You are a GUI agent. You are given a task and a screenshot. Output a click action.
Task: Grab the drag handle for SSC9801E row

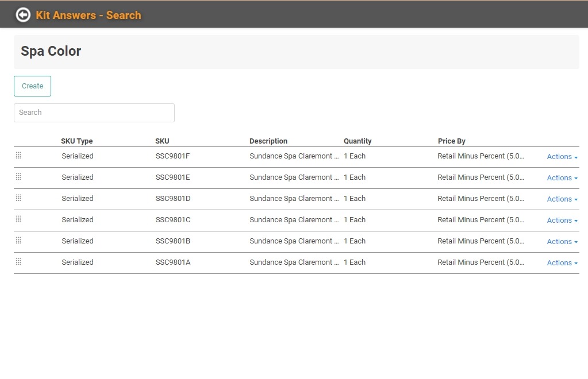(x=18, y=177)
